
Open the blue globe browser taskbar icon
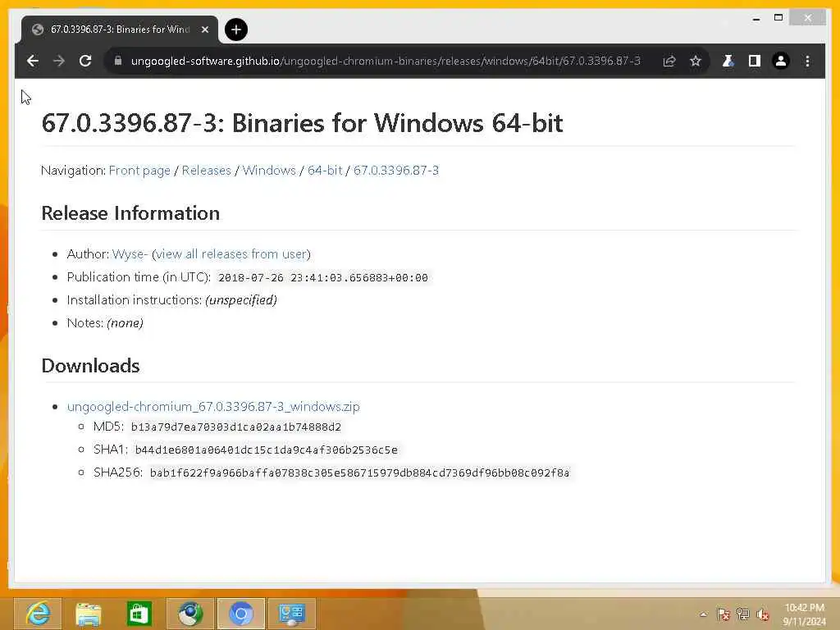pyautogui.click(x=190, y=614)
